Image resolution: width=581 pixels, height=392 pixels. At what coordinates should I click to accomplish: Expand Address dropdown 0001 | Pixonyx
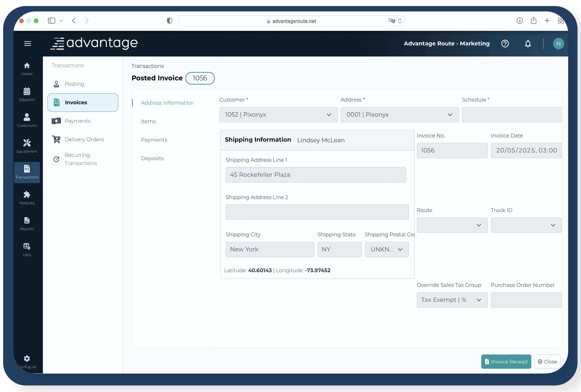pyautogui.click(x=399, y=115)
